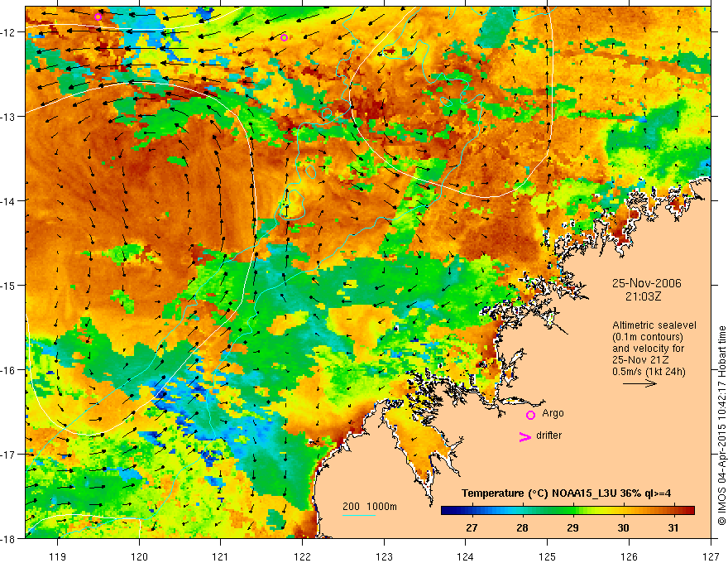The image size is (728, 563).
Task: Click the '25-Nov-2006' date label
Action: [646, 283]
